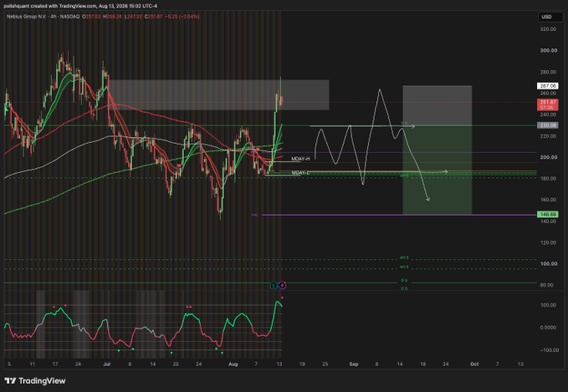Open the USD currency selector
Screen dimensions: 568x392
click(x=549, y=17)
